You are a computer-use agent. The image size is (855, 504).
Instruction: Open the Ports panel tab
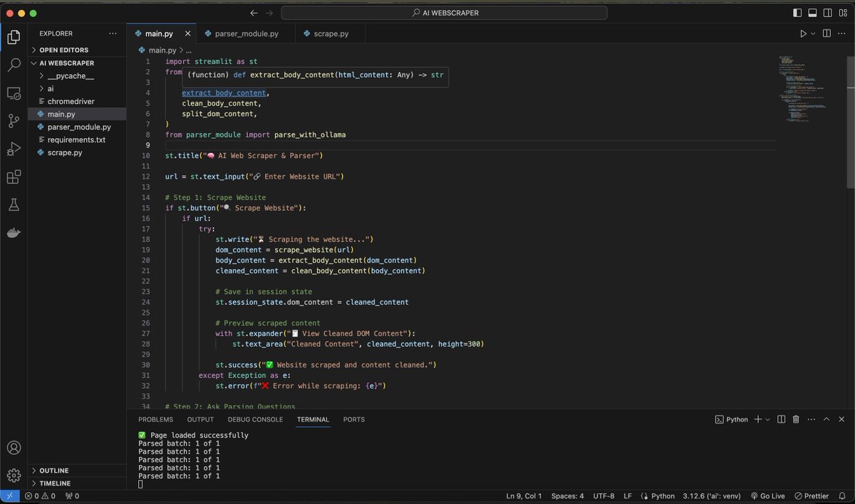[x=353, y=419]
